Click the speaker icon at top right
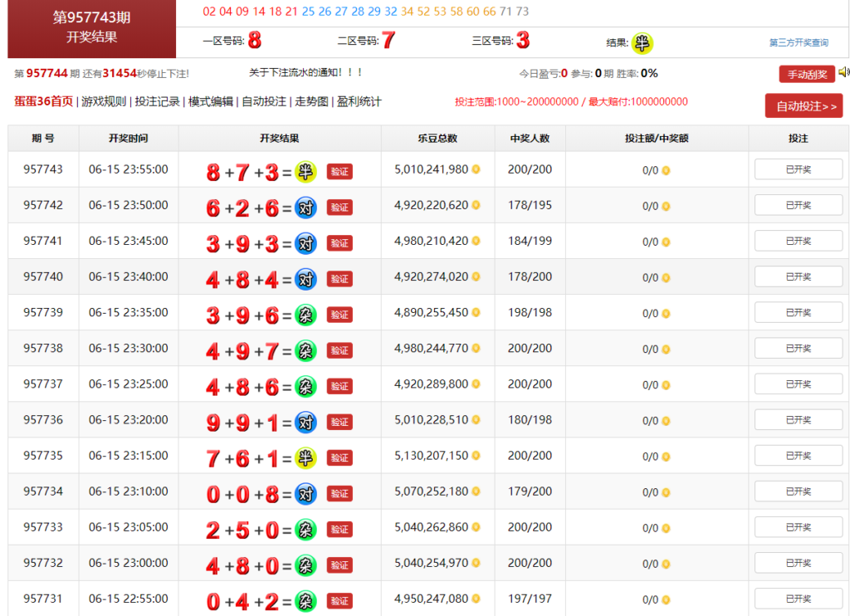Image resolution: width=850 pixels, height=616 pixels. [845, 72]
